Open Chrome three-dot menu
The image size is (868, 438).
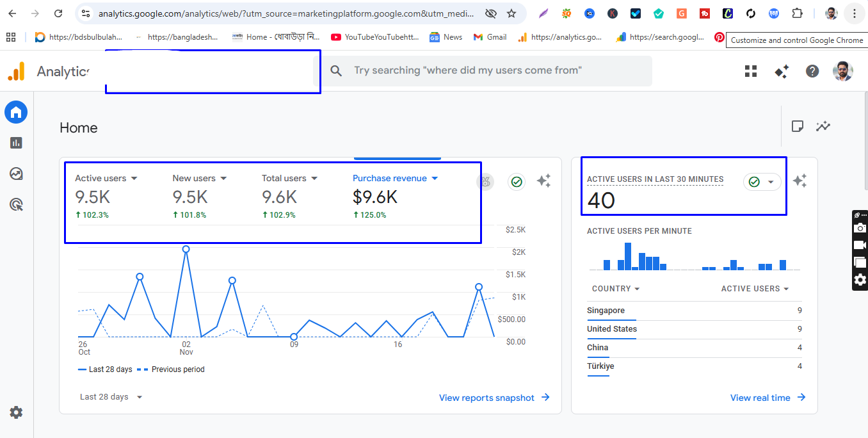tap(854, 13)
